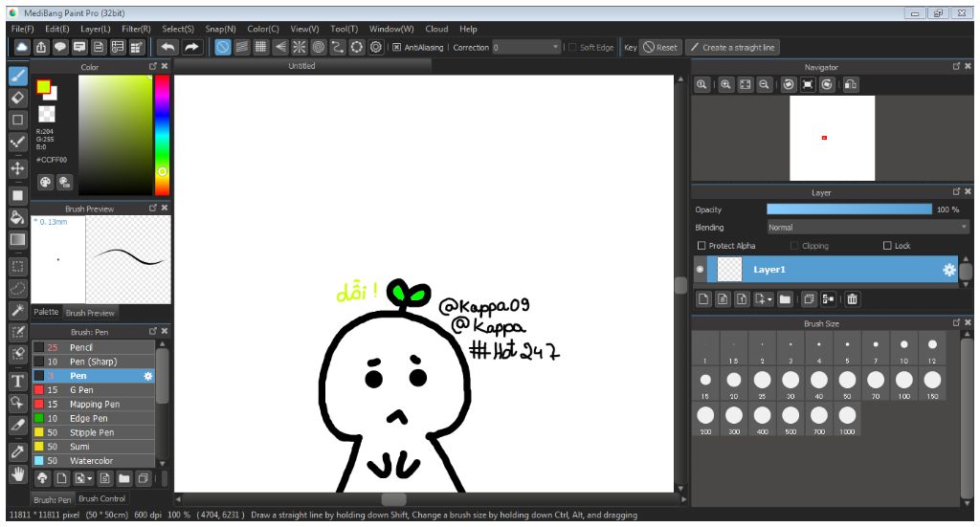Click the cloud save icon in toolbar
980x527 pixels.
22,47
